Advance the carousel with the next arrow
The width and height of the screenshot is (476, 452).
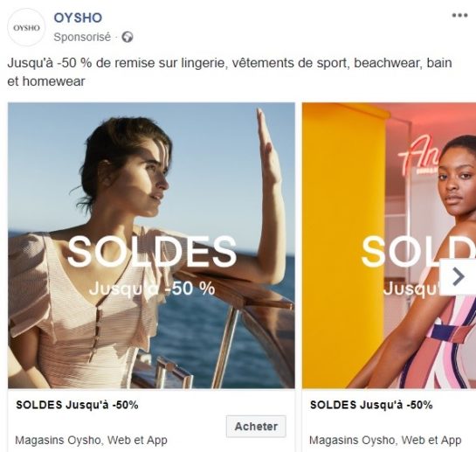click(x=458, y=276)
